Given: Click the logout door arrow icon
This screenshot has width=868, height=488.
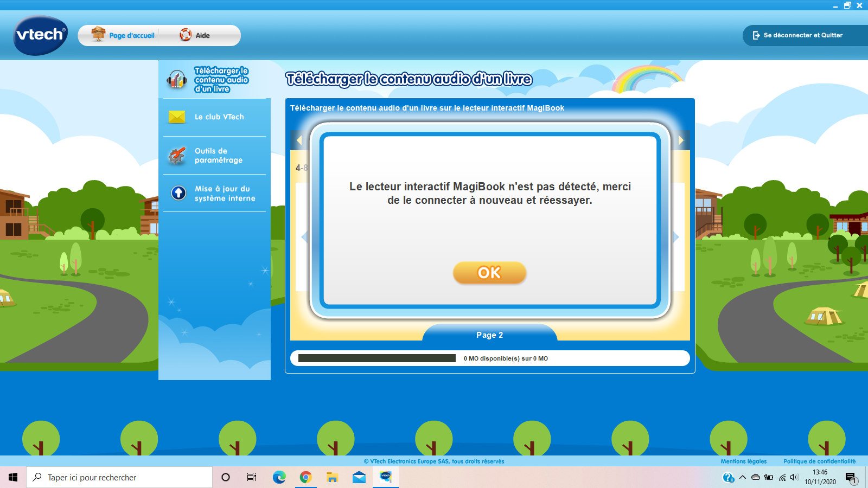Looking at the screenshot, I should coord(756,35).
